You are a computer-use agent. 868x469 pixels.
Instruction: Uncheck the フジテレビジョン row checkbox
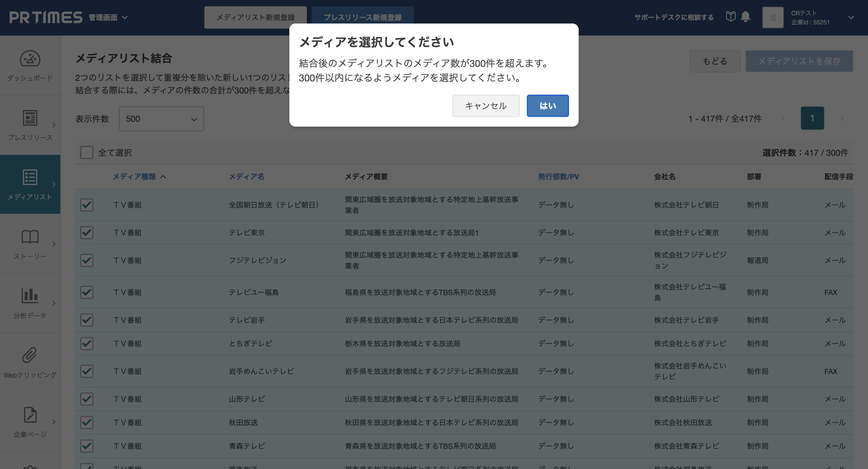pos(86,260)
